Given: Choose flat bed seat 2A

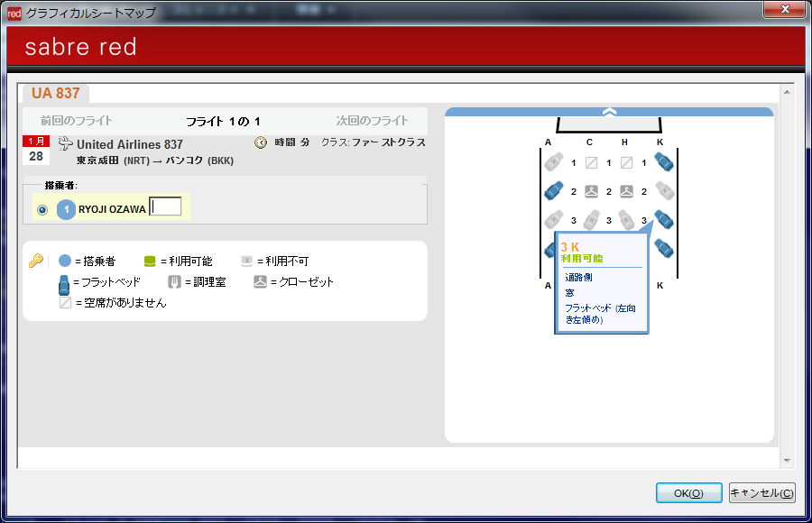Looking at the screenshot, I should click(554, 190).
